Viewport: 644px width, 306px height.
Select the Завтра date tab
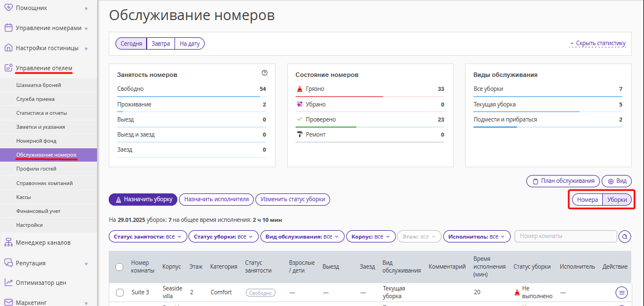pyautogui.click(x=161, y=43)
